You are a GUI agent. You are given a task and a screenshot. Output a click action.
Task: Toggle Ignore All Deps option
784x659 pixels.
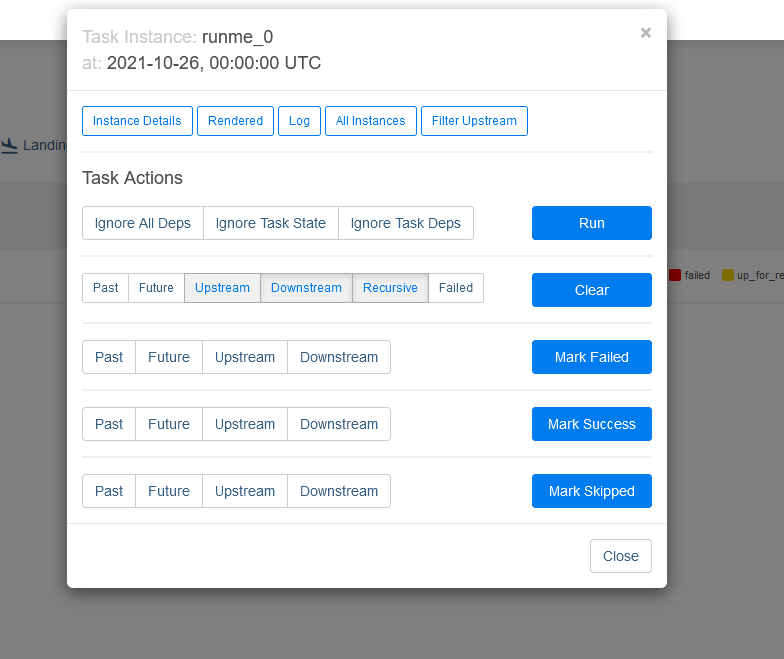(142, 223)
